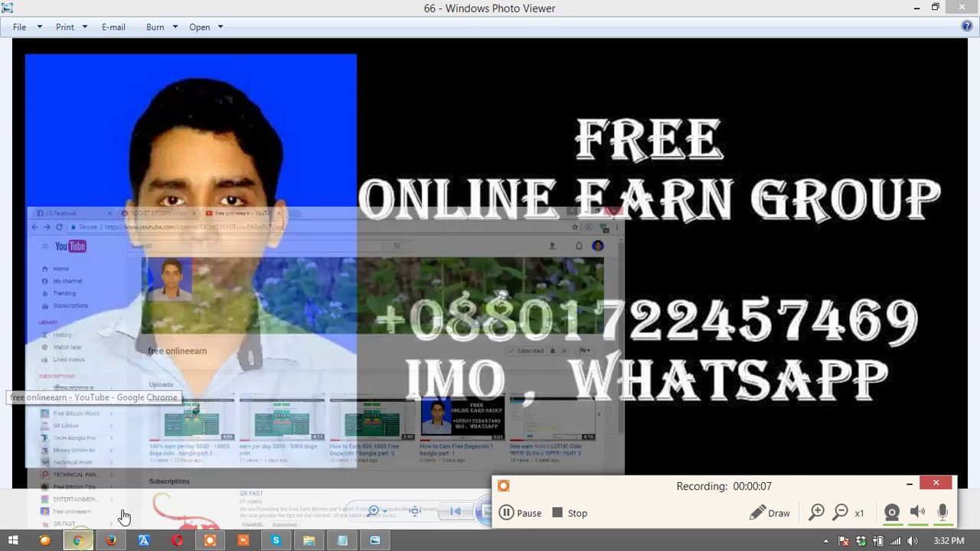Open Opera browser from the taskbar

point(178,540)
